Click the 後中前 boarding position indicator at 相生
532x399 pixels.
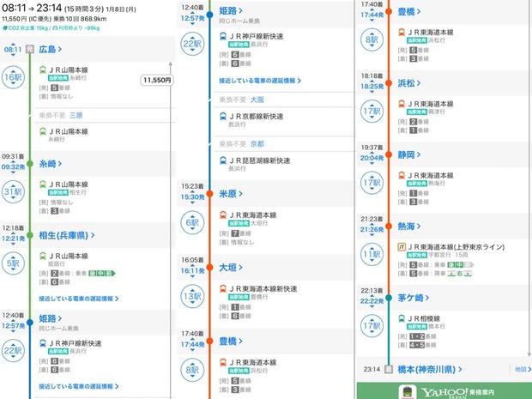[102, 274]
